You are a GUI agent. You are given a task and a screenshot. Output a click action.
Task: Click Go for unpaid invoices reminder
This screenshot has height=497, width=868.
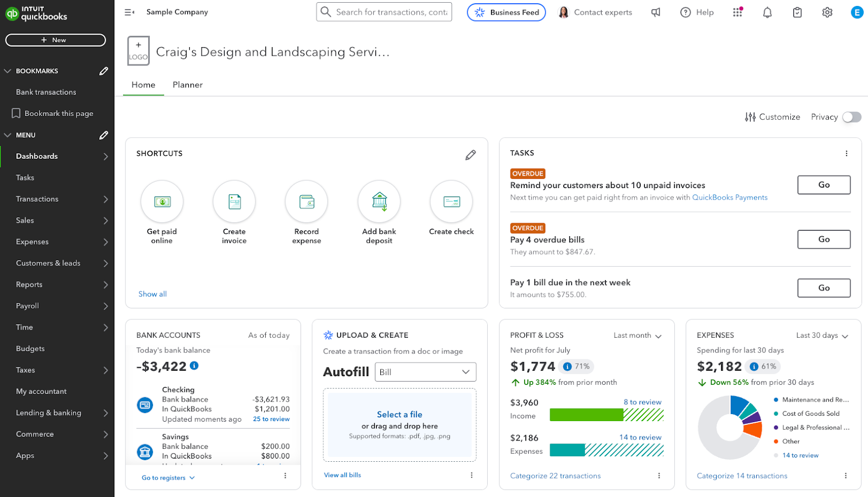click(x=824, y=185)
